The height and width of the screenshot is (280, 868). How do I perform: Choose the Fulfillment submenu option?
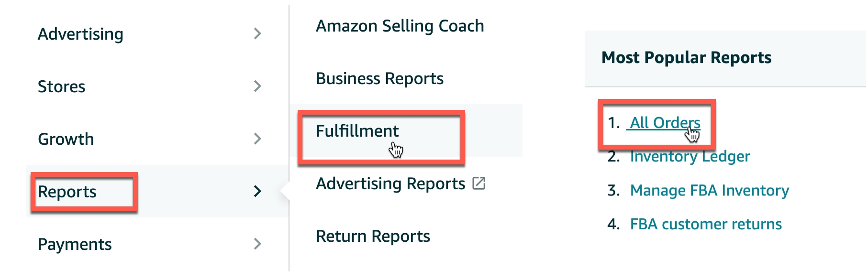pos(357,131)
